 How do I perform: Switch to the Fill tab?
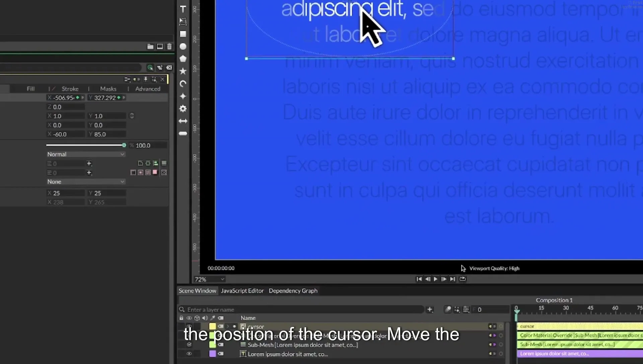[30, 89]
